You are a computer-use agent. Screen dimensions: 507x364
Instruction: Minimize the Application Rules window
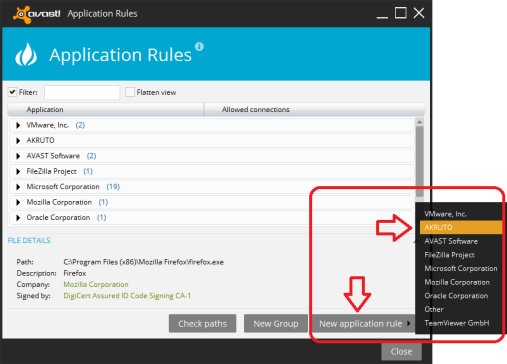[x=382, y=17]
